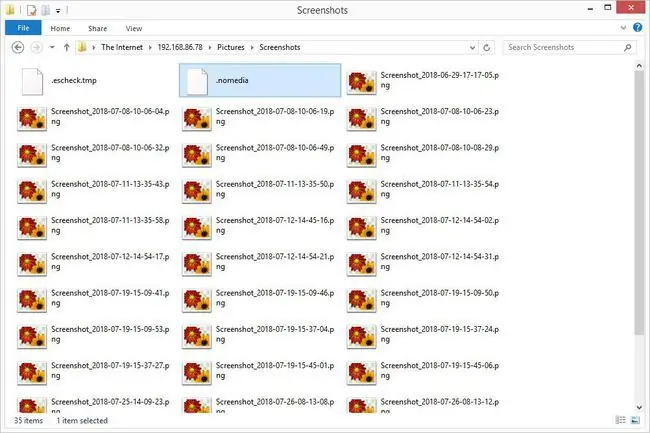Select Screenshot_2018-07-08-10-06-19 image icon

pyautogui.click(x=197, y=119)
